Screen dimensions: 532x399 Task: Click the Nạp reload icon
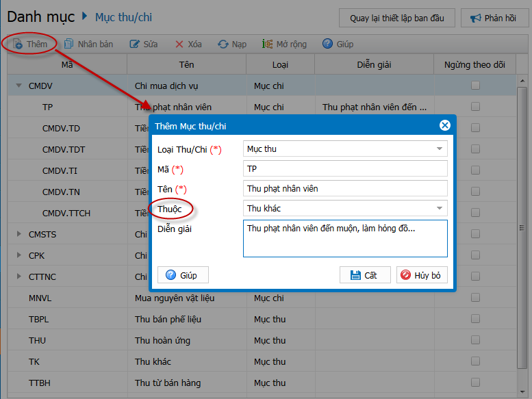click(x=223, y=44)
